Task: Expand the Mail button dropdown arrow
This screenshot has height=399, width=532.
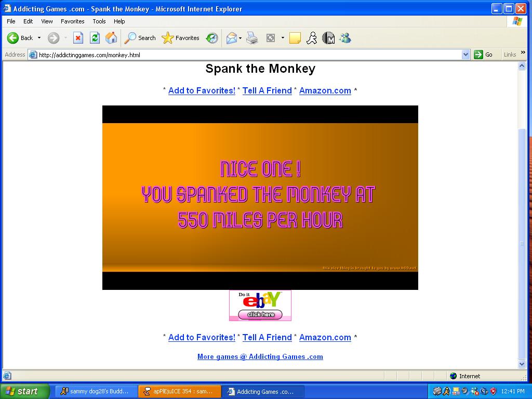Action: [x=240, y=38]
